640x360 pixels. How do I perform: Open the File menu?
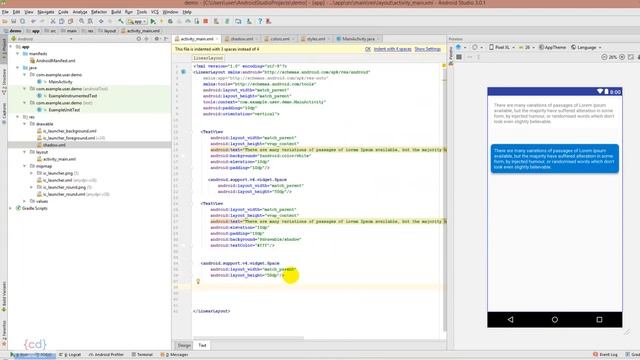pos(5,12)
